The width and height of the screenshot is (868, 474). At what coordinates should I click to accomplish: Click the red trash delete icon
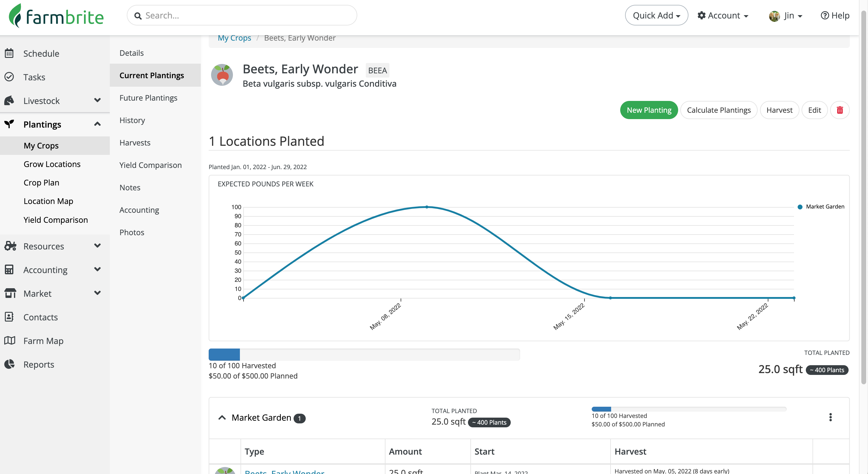click(x=839, y=110)
